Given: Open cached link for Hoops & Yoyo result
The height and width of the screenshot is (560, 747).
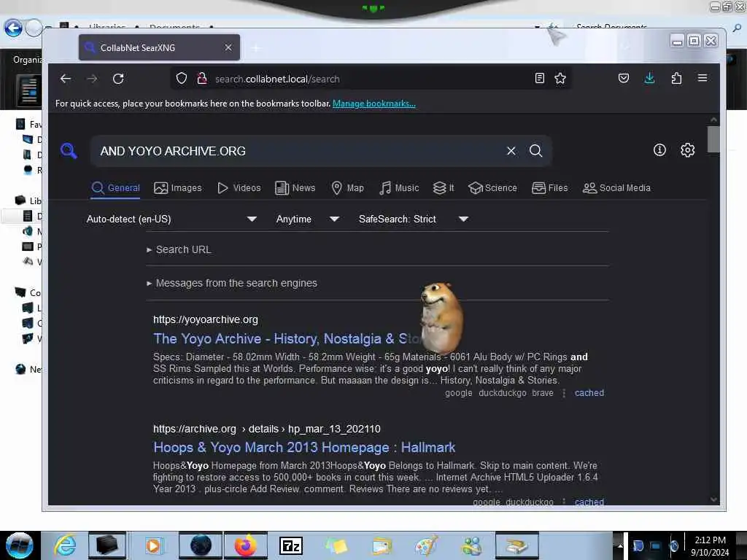Looking at the screenshot, I should 589,502.
